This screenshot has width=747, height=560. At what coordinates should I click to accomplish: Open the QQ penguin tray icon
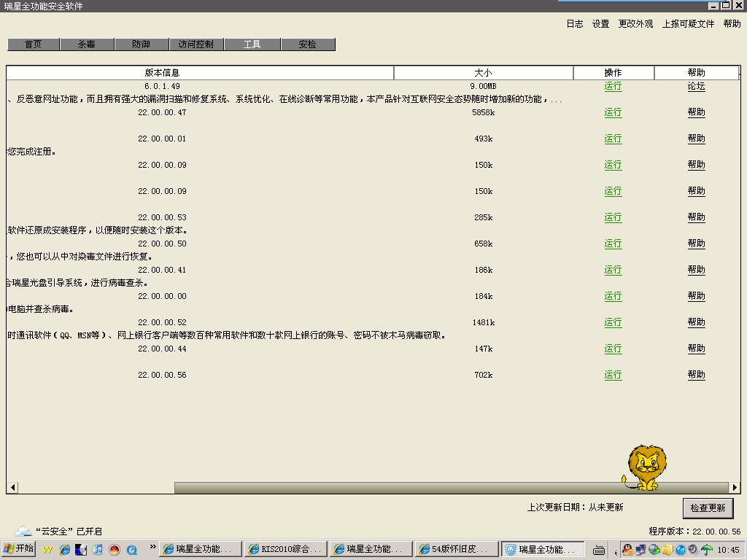[628, 550]
